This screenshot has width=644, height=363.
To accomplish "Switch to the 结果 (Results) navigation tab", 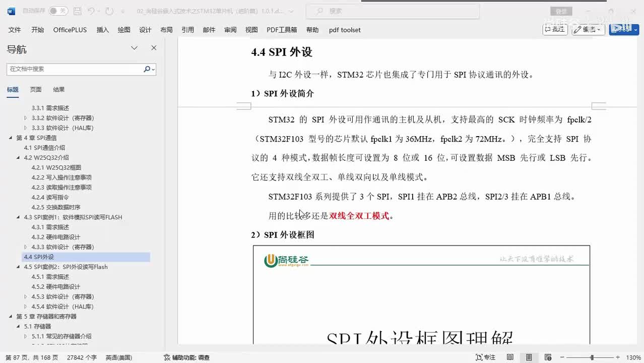I will [59, 90].
